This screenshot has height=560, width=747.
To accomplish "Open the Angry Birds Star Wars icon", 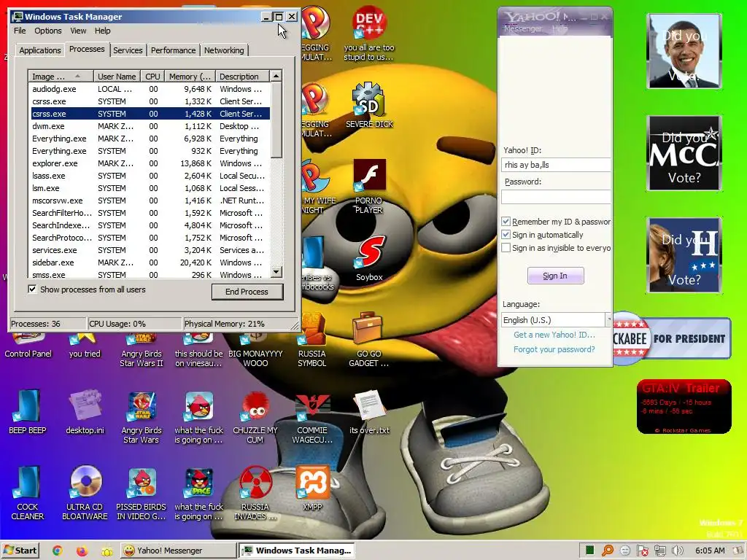I will [142, 417].
